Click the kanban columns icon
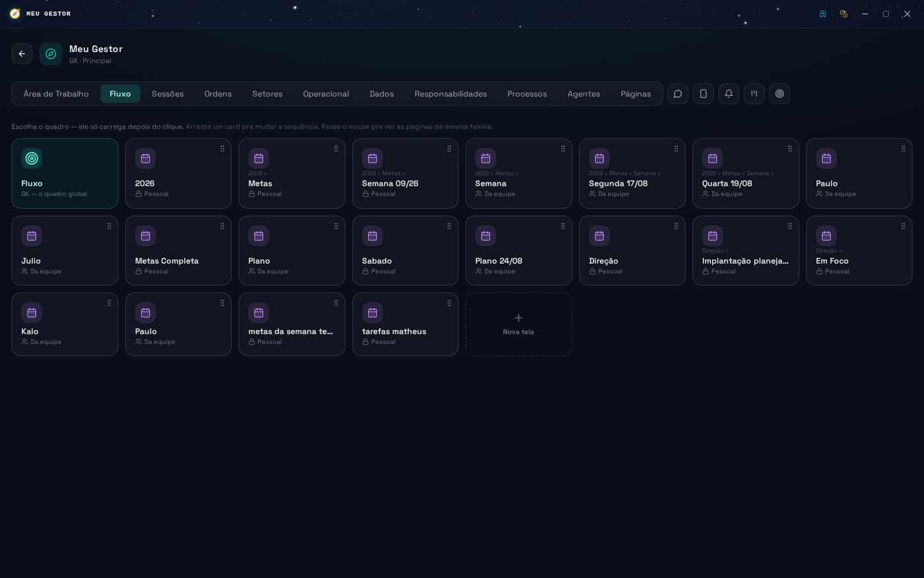The height and width of the screenshot is (578, 924). point(754,94)
